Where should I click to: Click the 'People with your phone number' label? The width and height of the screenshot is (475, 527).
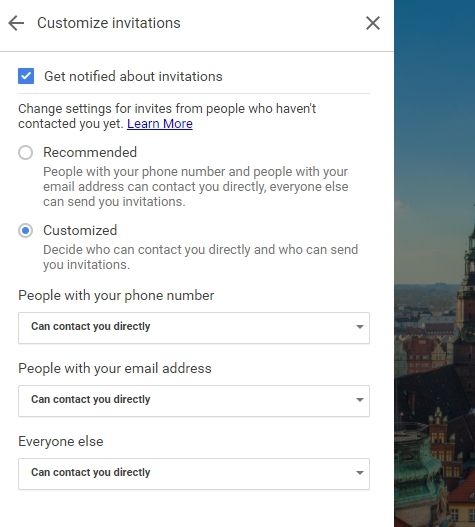(x=116, y=295)
